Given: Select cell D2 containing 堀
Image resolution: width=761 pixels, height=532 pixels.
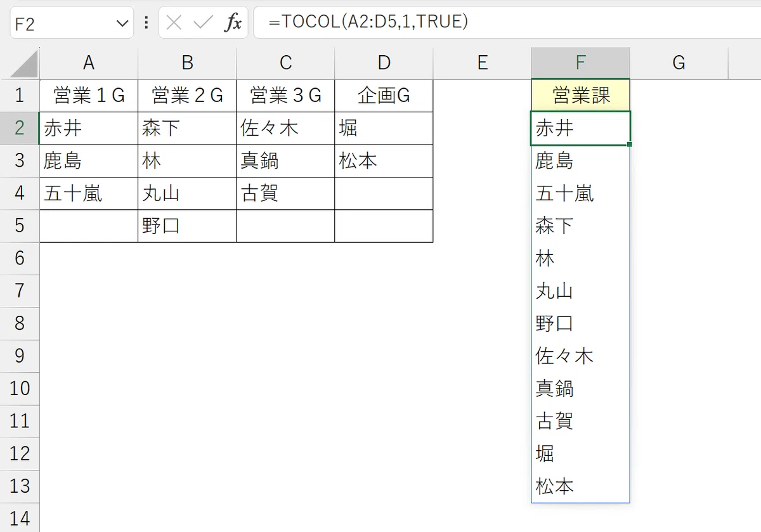Looking at the screenshot, I should point(384,128).
